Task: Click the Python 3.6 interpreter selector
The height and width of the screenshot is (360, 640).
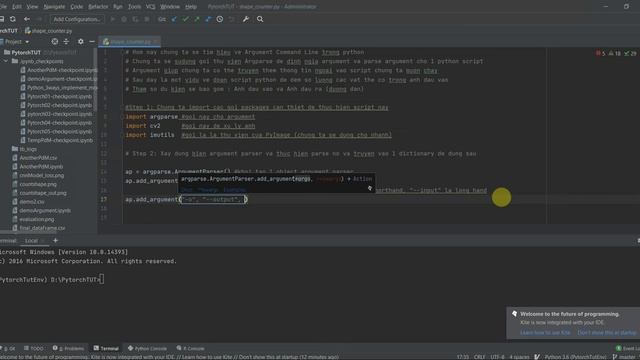Action: click(575, 357)
